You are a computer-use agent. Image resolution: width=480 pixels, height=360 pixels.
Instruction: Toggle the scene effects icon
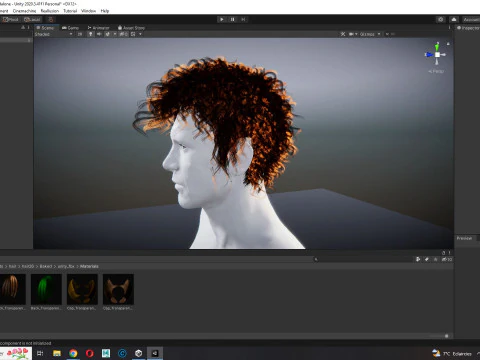(107, 34)
